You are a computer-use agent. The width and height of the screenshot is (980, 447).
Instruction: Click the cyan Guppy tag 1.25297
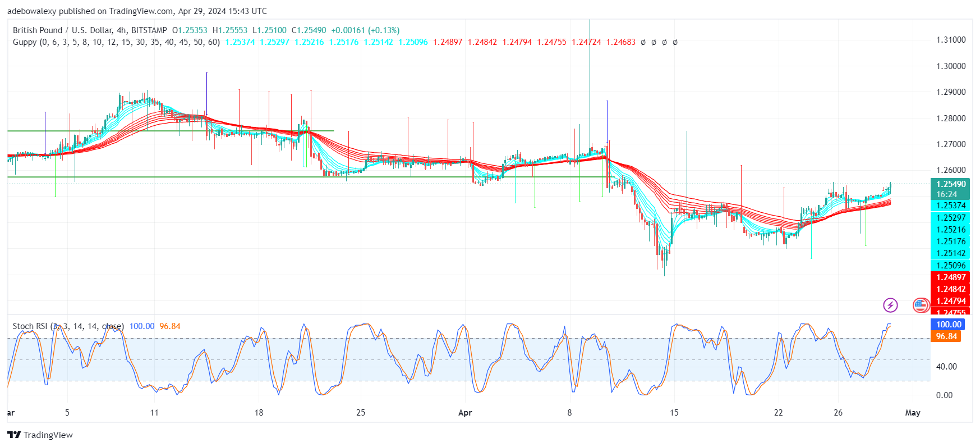[951, 217]
